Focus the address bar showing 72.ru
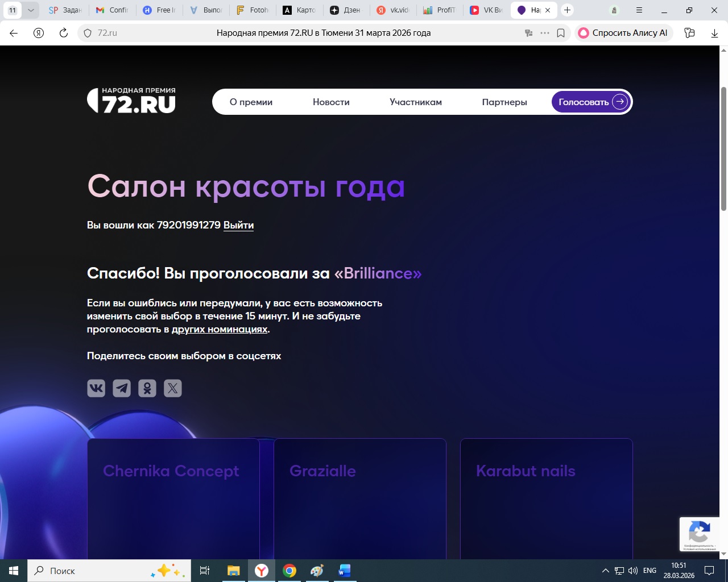This screenshot has height=582, width=728. click(x=323, y=33)
